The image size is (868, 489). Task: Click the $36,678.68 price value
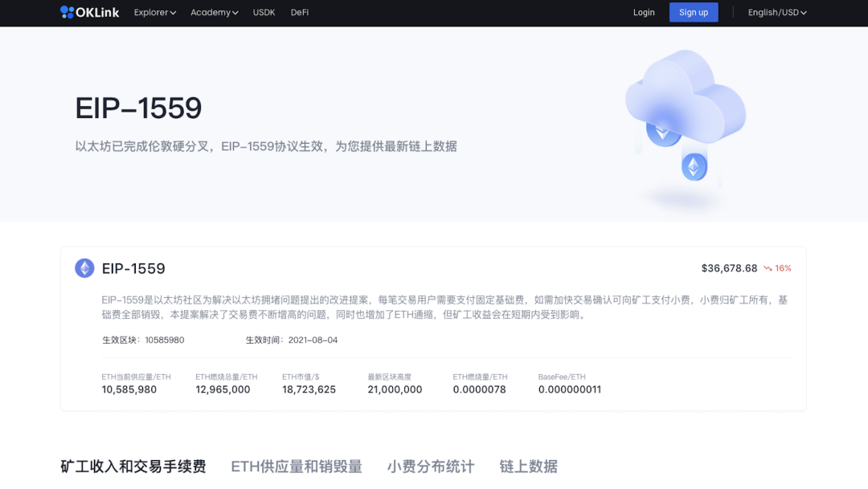(x=729, y=268)
